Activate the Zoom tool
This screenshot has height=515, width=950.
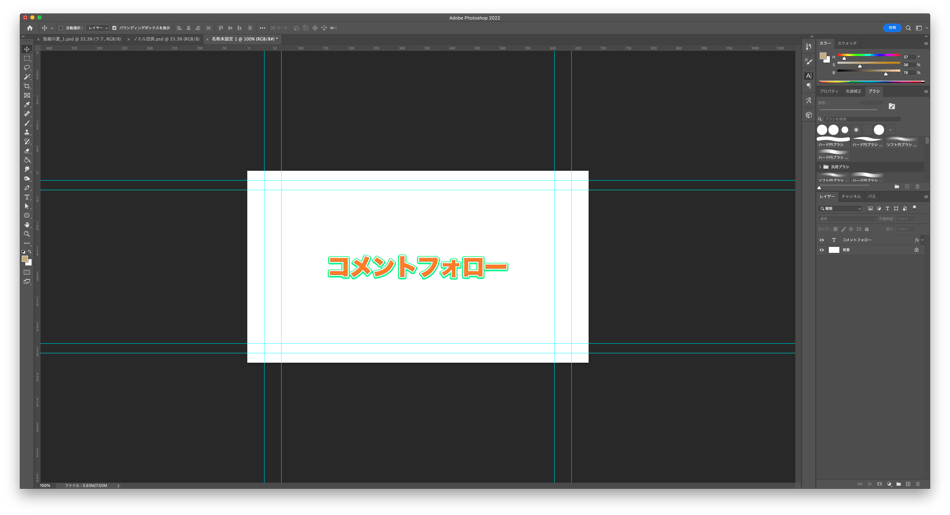27,234
